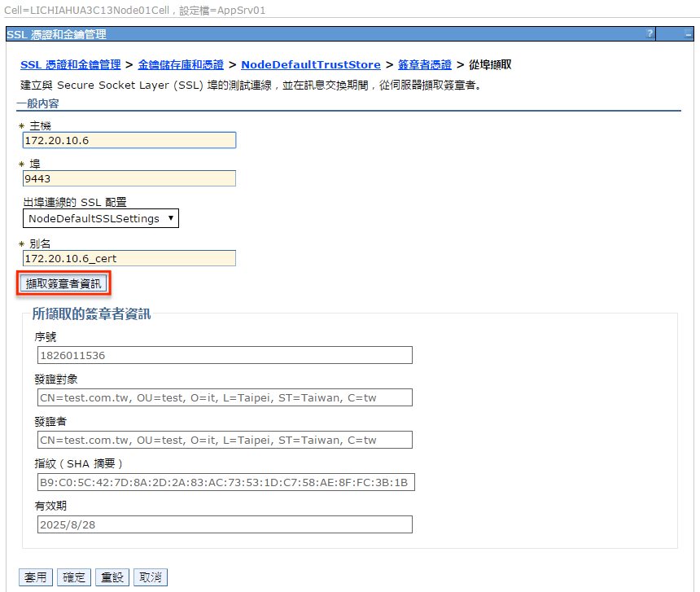The image size is (700, 592).
Task: Select the 序號 field showing 1826011536
Action: pyautogui.click(x=225, y=355)
